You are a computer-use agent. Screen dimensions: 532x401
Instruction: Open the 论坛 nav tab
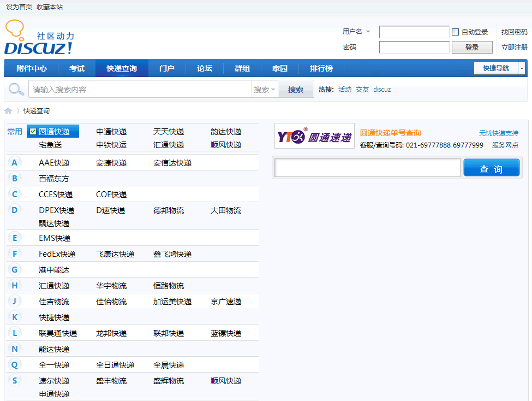click(205, 68)
